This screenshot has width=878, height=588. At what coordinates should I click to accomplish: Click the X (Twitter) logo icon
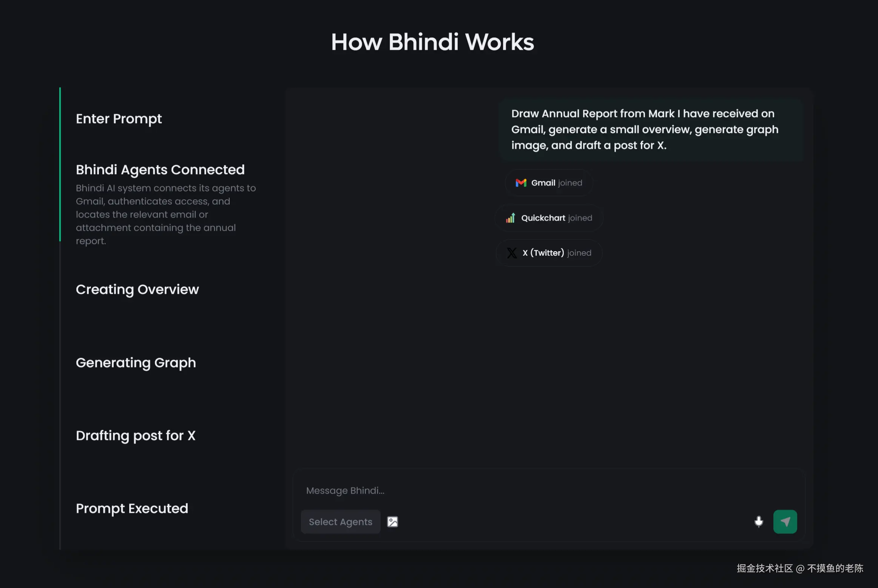tap(512, 253)
